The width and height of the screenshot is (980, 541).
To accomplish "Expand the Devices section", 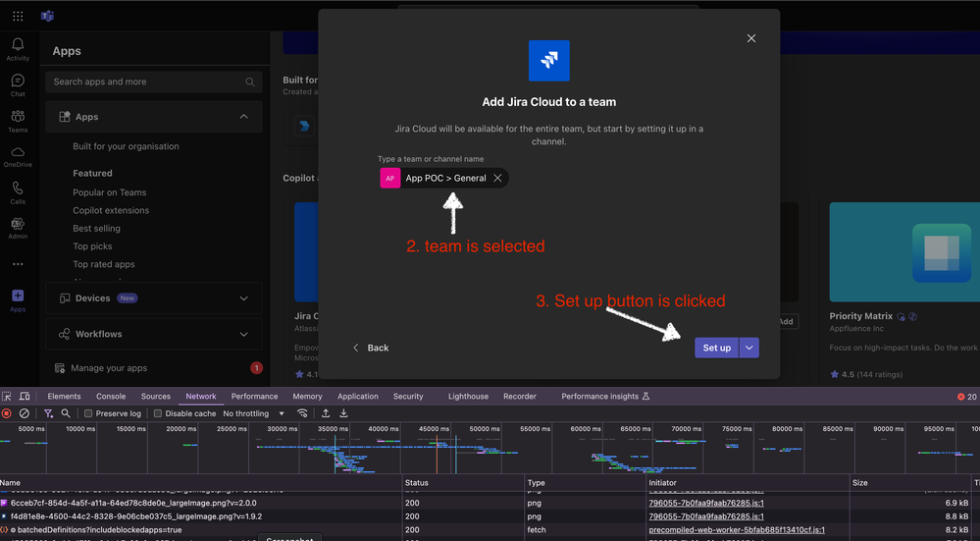I will point(154,298).
